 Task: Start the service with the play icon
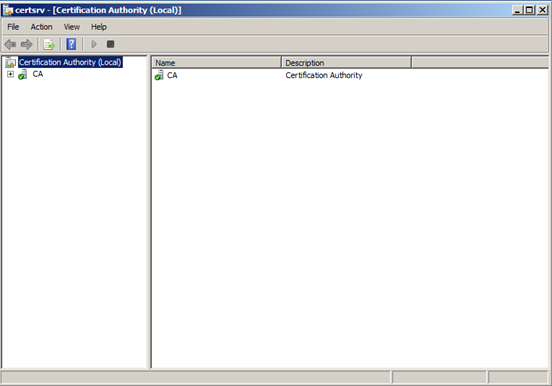94,44
